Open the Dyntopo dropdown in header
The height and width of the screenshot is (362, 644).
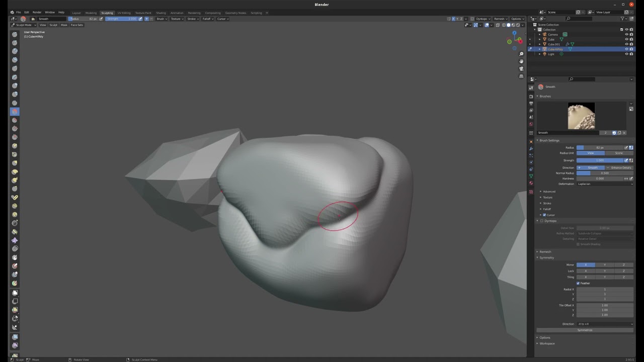tap(482, 19)
